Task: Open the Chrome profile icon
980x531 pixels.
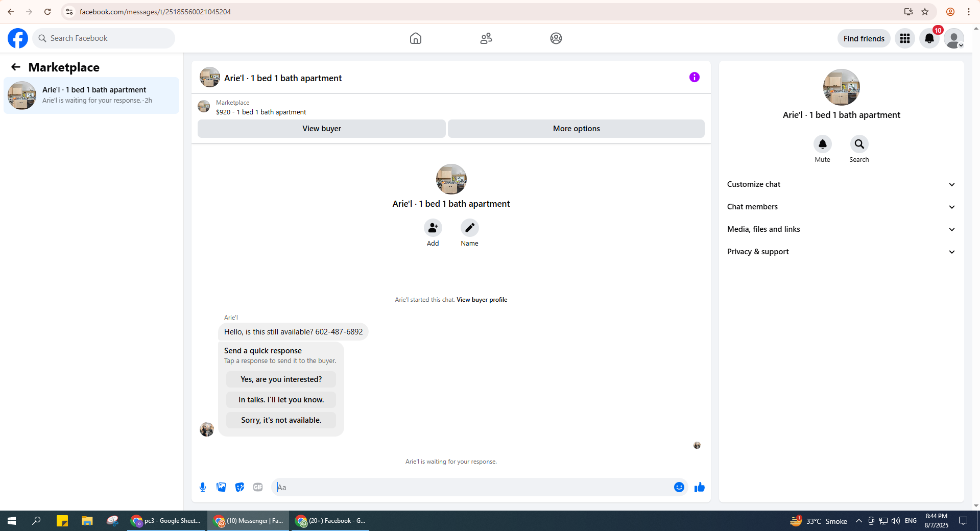Action: (950, 12)
